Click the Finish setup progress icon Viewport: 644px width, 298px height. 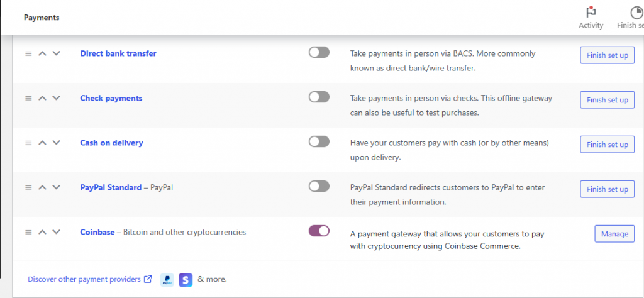click(x=635, y=13)
